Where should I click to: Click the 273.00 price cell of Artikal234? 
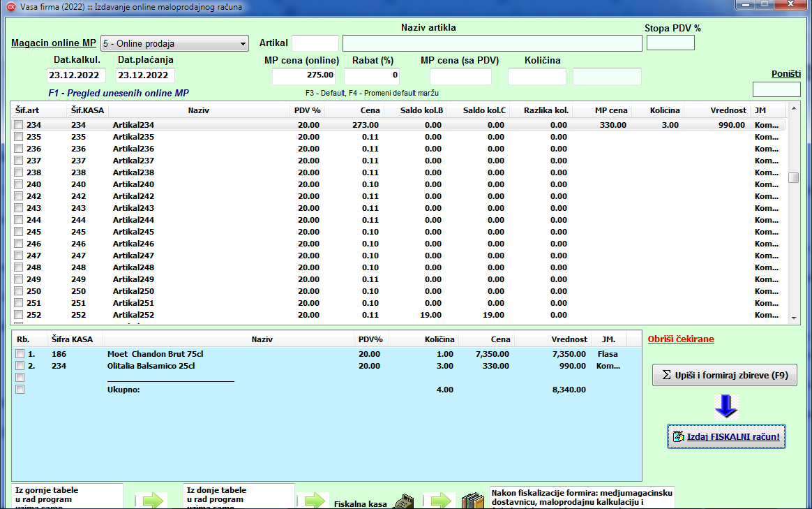(366, 125)
